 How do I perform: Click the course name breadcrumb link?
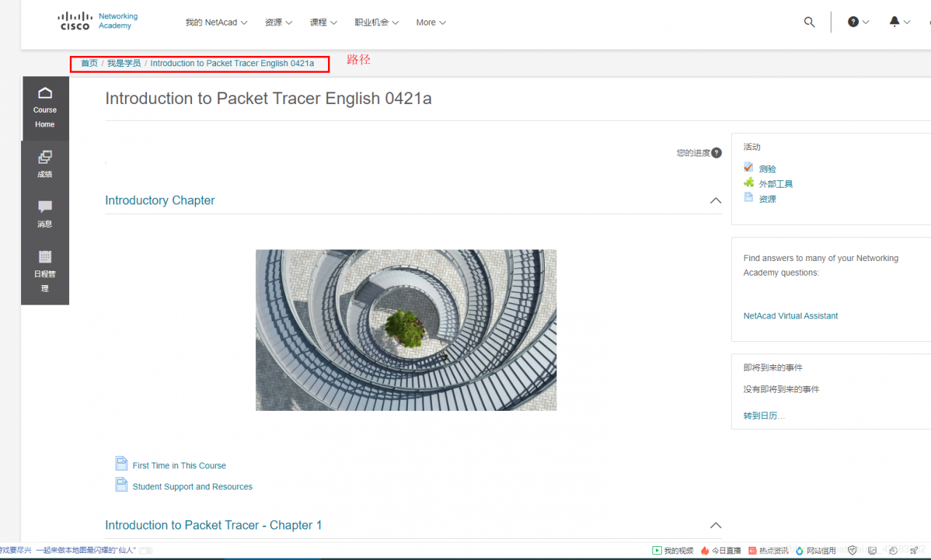click(x=232, y=63)
